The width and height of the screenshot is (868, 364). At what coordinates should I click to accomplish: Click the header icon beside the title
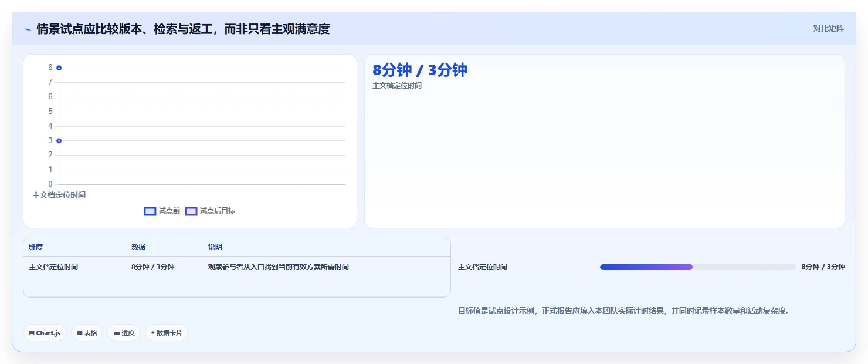pos(28,29)
